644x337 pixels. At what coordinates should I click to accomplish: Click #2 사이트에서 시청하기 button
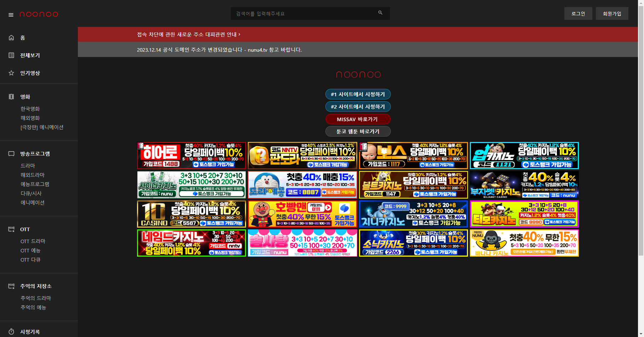click(358, 107)
